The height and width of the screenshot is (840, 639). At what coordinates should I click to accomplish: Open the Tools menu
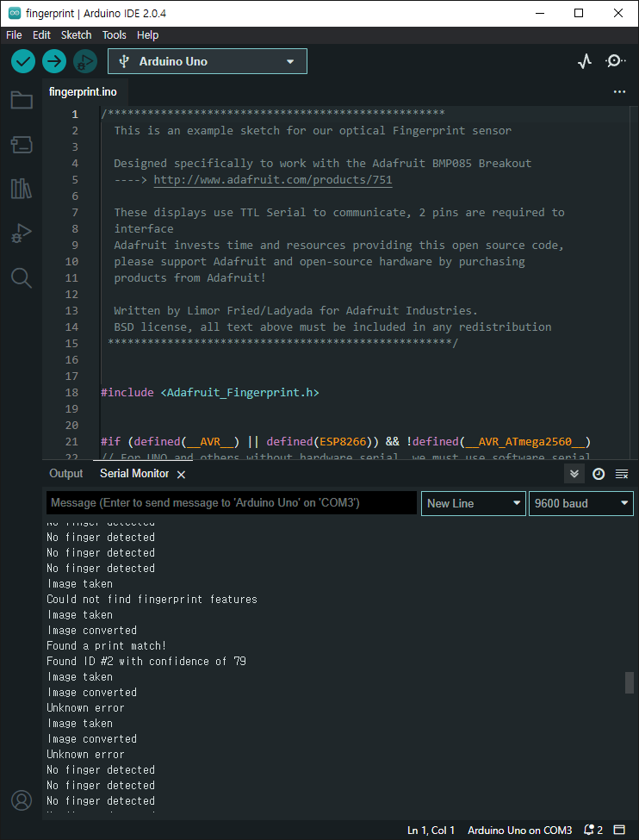tap(114, 34)
